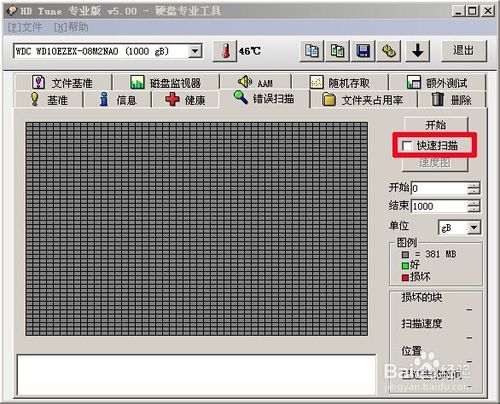Click the 结束 value spinner arrows
This screenshot has height=404, width=500.
point(473,206)
